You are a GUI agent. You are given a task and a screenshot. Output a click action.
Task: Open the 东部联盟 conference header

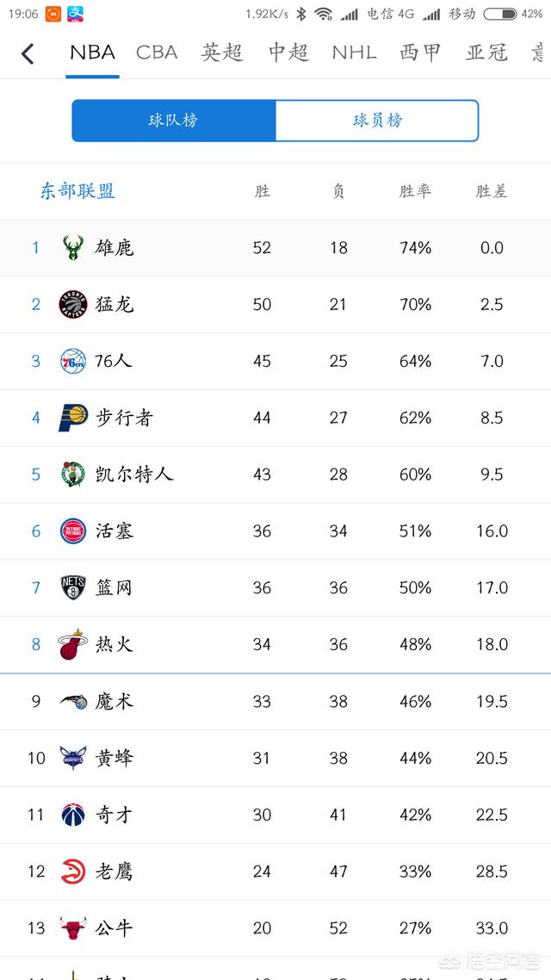click(x=77, y=191)
